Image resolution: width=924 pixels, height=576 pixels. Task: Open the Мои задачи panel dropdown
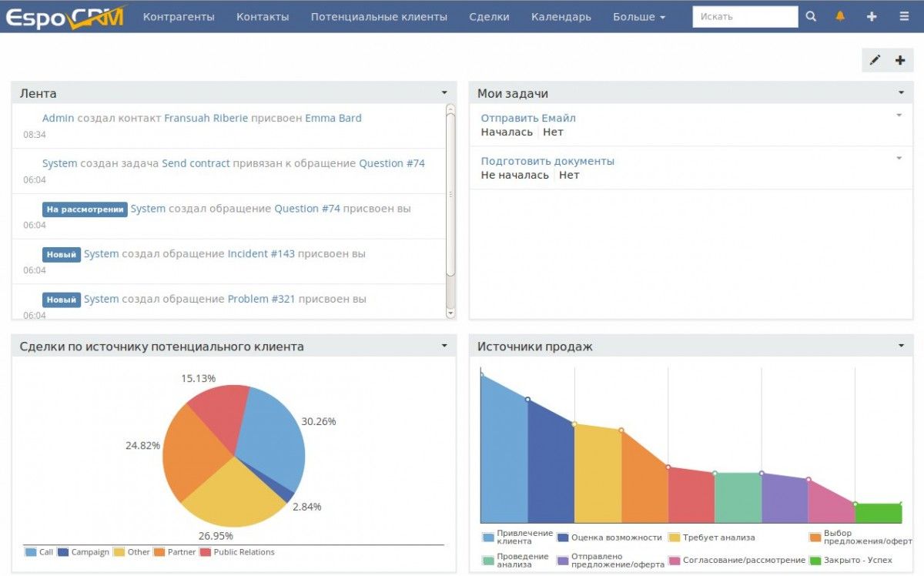coord(901,92)
